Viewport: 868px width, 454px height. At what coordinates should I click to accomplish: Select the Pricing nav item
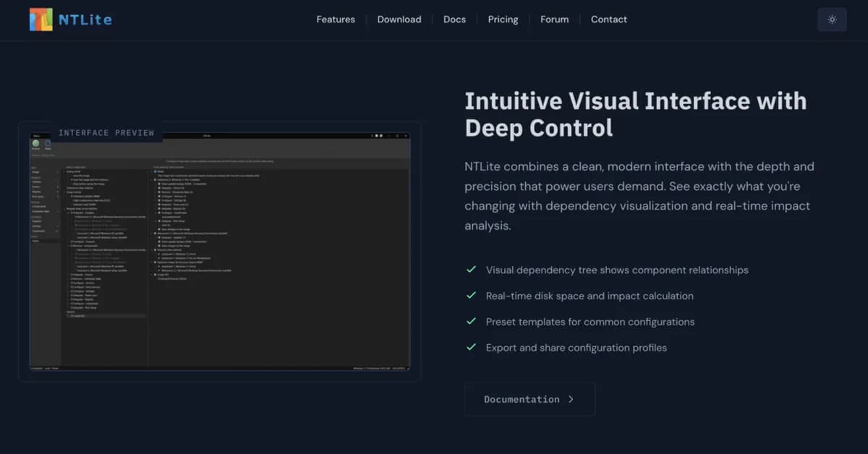pos(503,20)
